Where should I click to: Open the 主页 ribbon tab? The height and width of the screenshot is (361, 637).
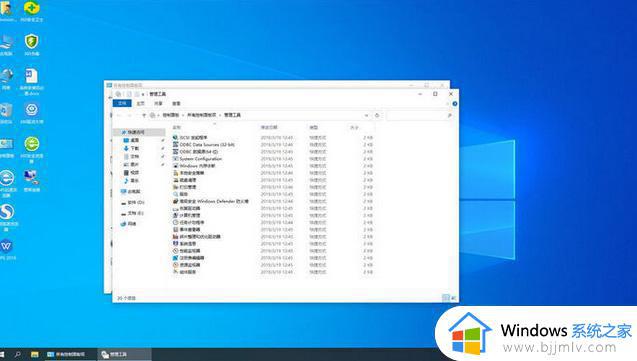(140, 104)
